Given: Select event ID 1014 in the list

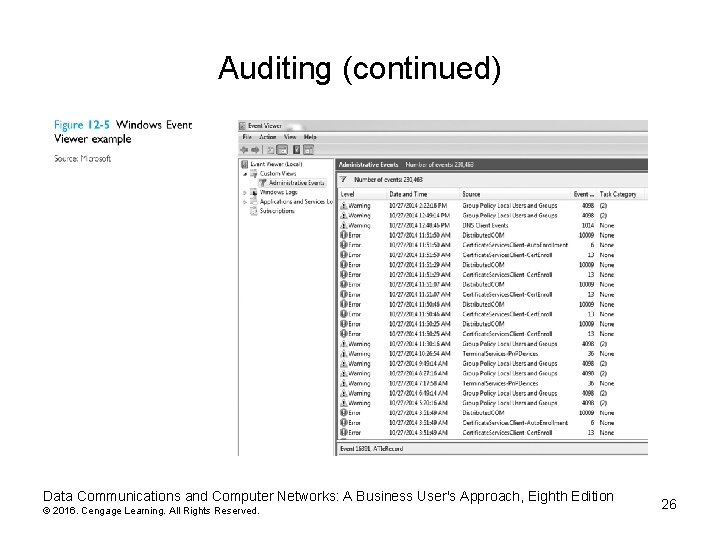Looking at the screenshot, I should 588,225.
